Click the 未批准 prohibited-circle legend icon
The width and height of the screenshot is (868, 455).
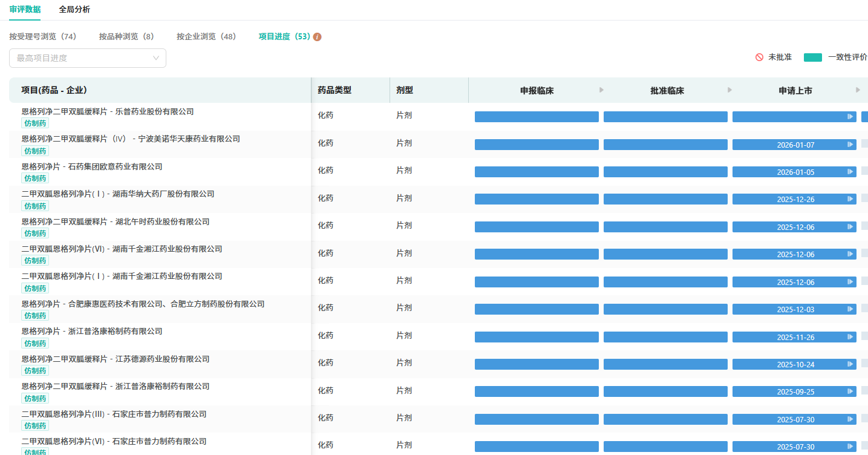pos(759,57)
